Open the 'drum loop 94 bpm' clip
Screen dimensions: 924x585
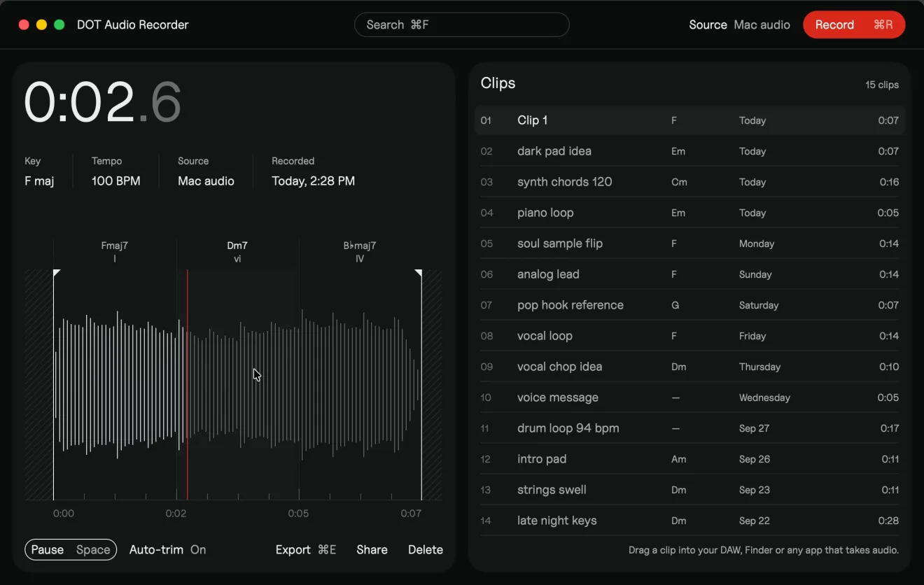tap(689, 428)
